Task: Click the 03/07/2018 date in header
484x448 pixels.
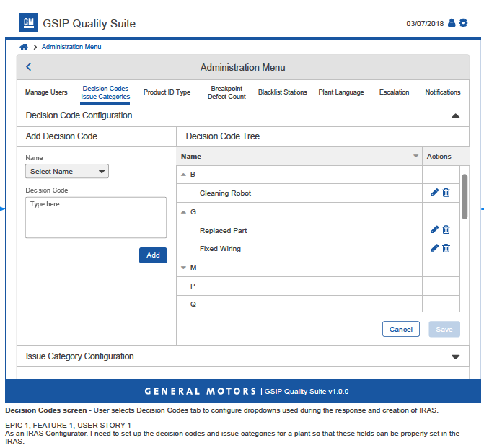Action: coord(425,24)
